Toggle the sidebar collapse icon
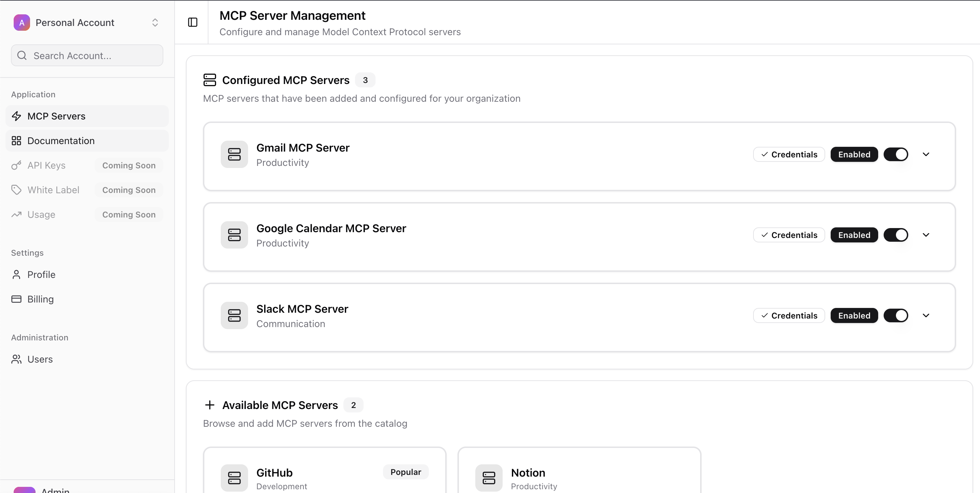This screenshot has width=980, height=493. [192, 23]
